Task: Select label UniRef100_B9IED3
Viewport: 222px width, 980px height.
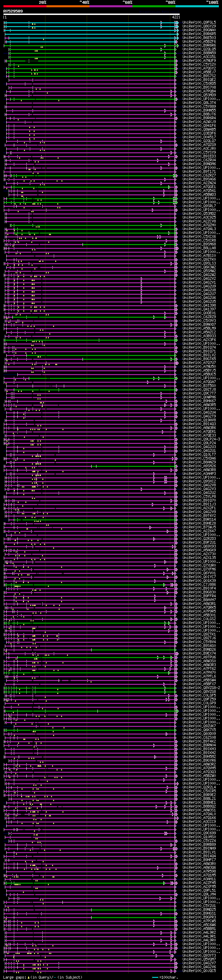Action: 199,156
